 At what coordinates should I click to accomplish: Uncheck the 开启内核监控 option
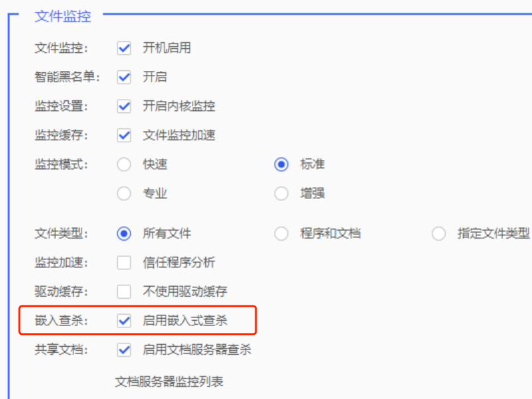[x=124, y=106]
